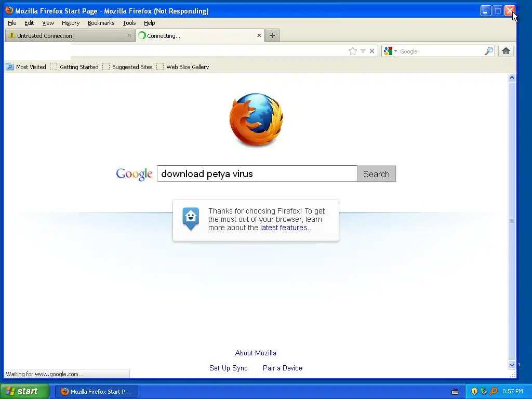Select the Connecting... tab
This screenshot has height=399, width=532.
pos(200,35)
